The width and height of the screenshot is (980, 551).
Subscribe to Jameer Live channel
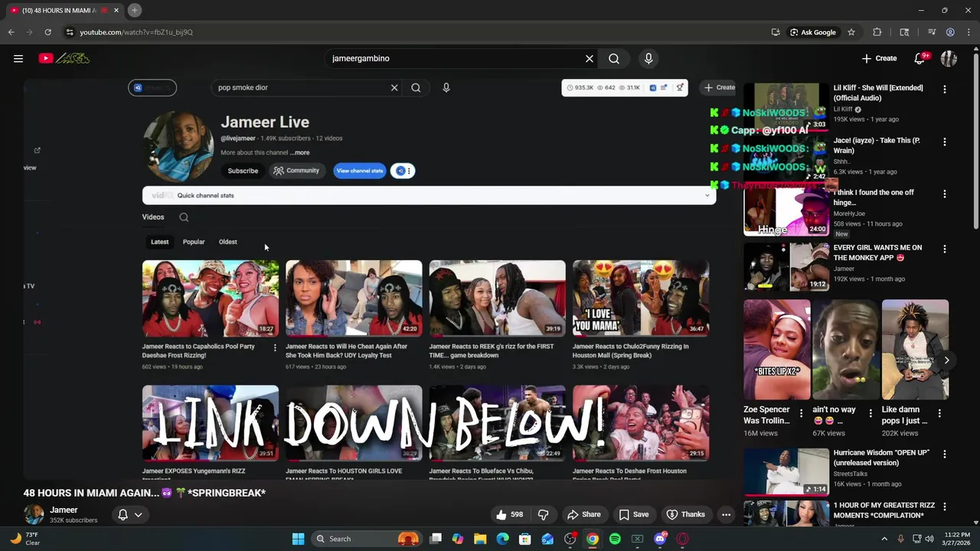click(x=243, y=171)
